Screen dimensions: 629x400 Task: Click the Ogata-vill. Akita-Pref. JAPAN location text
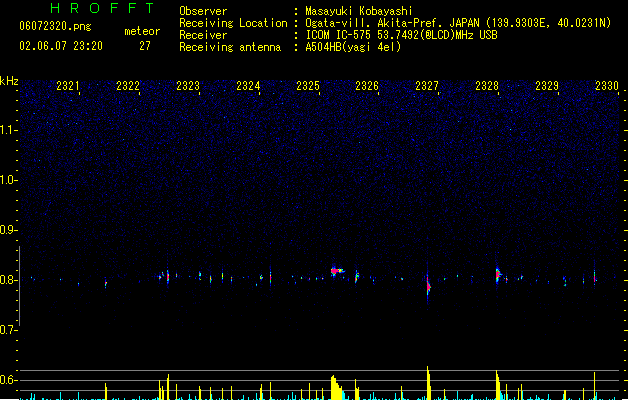click(458, 23)
